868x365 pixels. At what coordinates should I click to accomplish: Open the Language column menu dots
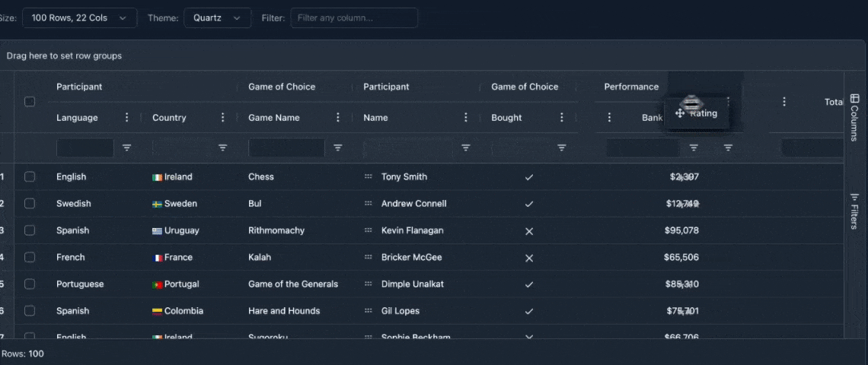coord(126,117)
